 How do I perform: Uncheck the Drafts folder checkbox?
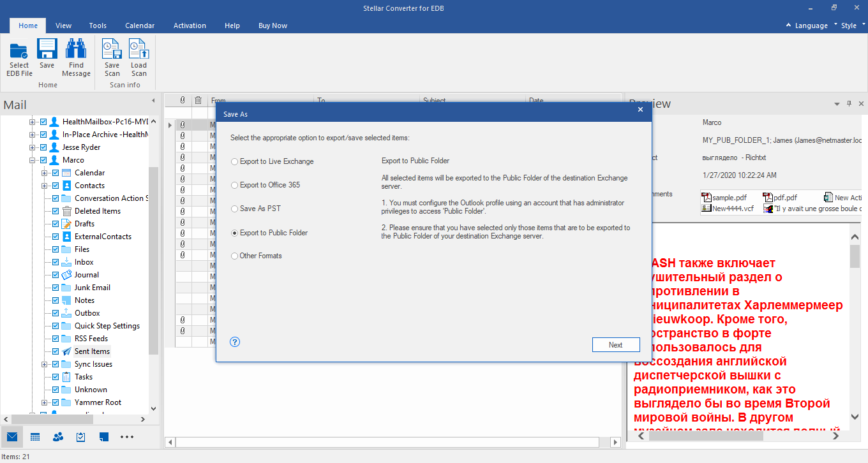[x=55, y=223]
